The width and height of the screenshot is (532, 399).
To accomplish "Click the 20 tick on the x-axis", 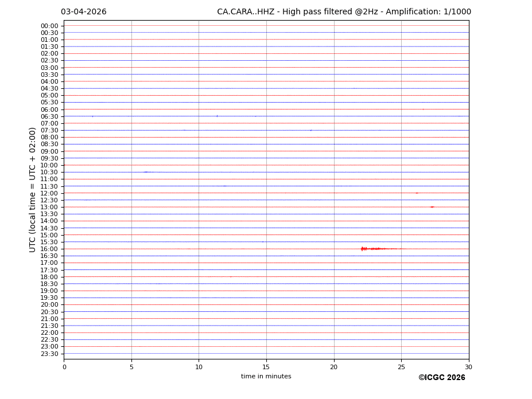I will (334, 367).
